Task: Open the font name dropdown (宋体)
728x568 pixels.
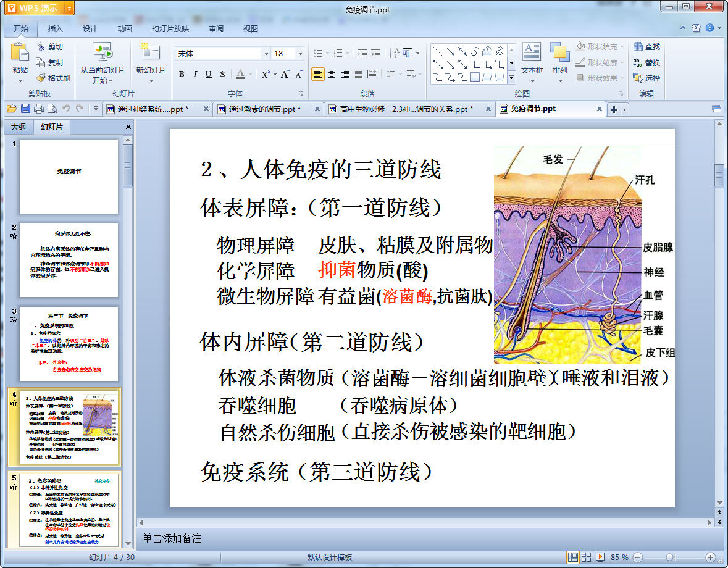Action: pos(266,54)
